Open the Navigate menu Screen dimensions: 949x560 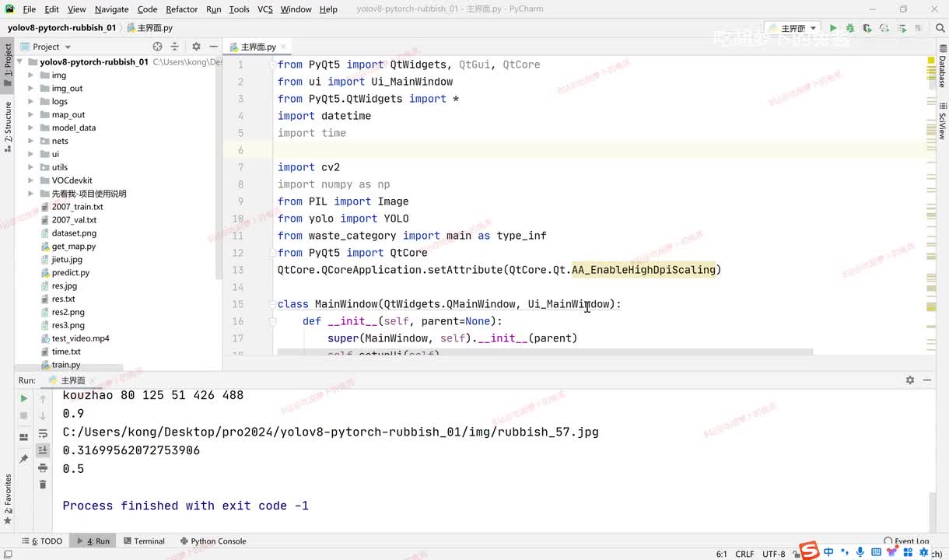click(112, 9)
